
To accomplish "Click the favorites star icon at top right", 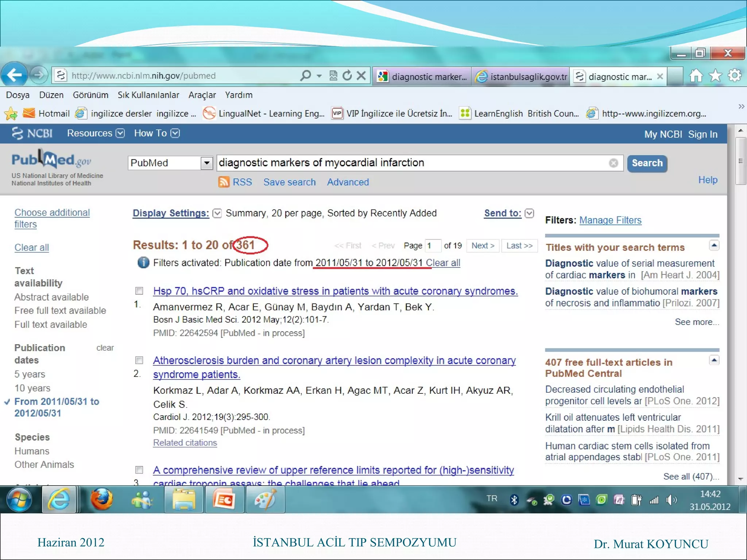I will (x=715, y=75).
